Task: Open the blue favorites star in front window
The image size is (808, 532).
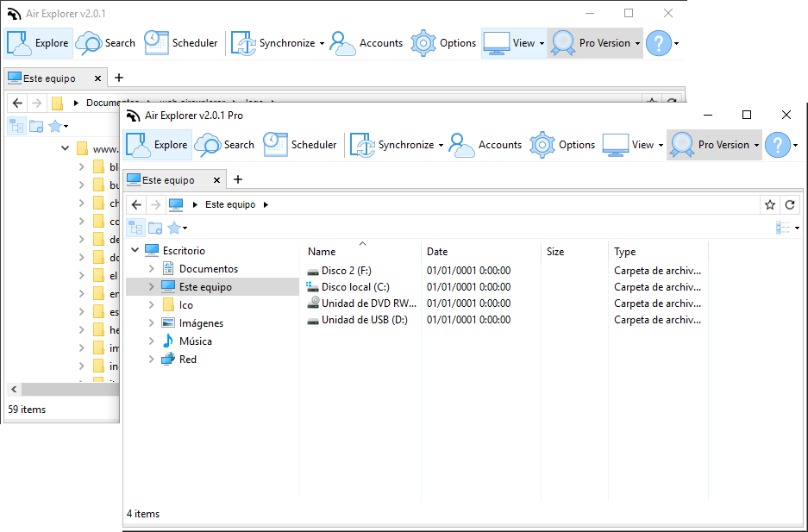Action: click(x=175, y=228)
